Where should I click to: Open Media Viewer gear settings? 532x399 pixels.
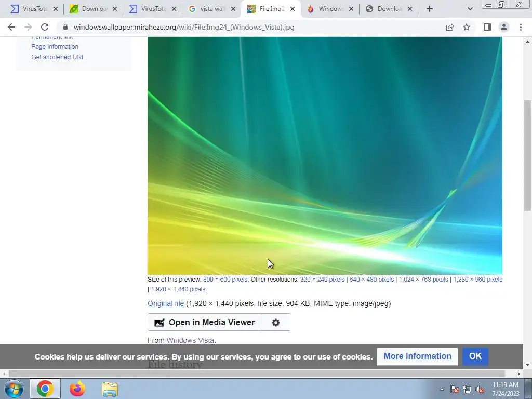[276, 322]
